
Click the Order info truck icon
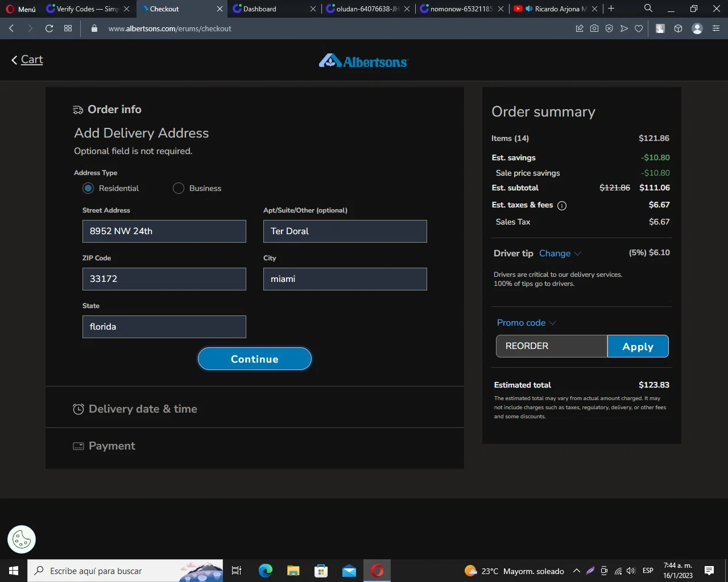78,110
